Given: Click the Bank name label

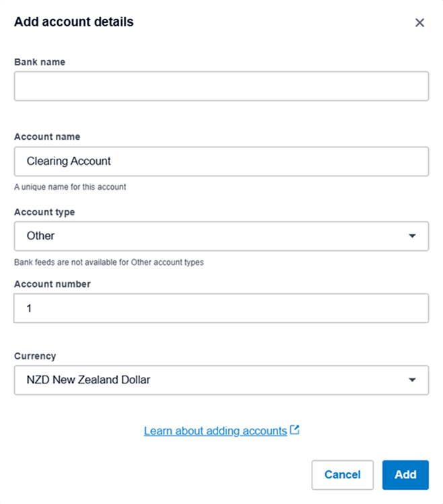Looking at the screenshot, I should tap(40, 62).
